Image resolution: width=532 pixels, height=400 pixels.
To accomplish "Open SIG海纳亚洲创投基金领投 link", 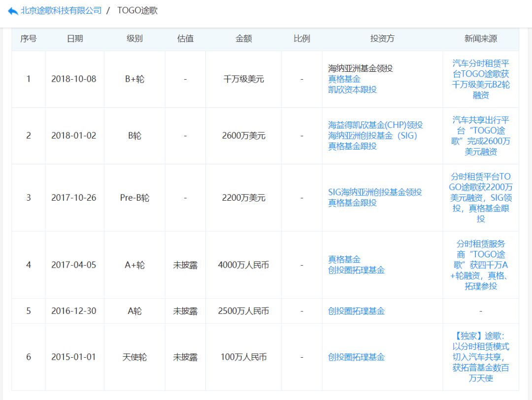I will point(374,192).
